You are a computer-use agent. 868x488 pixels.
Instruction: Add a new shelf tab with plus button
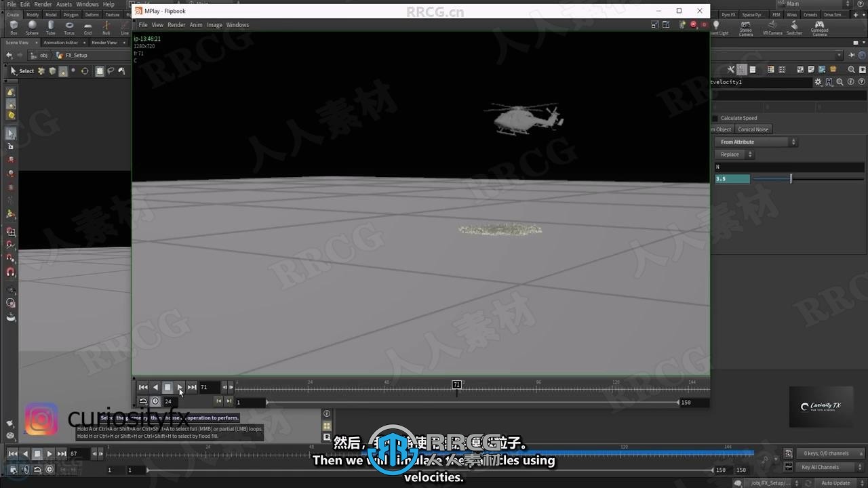(856, 14)
